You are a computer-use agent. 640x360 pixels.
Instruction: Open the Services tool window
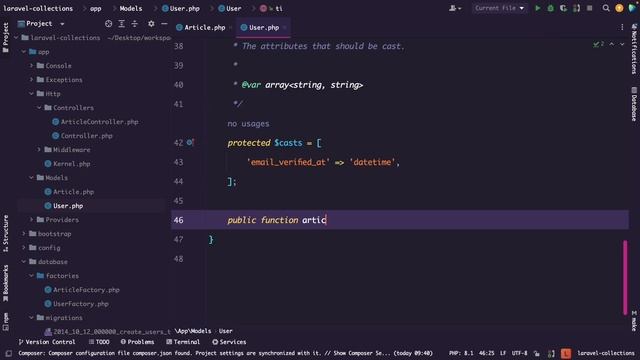(229, 342)
